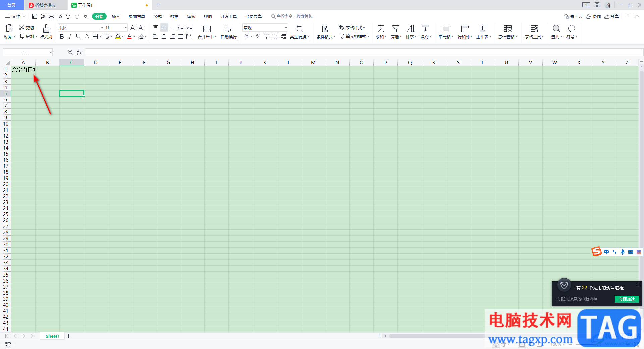This screenshot has width=644, height=349.
Task: Open the fill color dropdown arrow
Action: pyautogui.click(x=123, y=37)
